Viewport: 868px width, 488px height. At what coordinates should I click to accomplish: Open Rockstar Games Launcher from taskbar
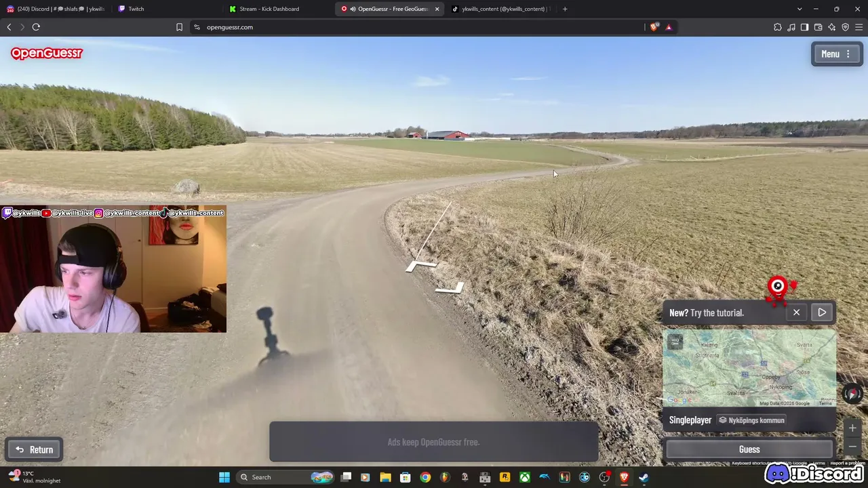coord(505,477)
